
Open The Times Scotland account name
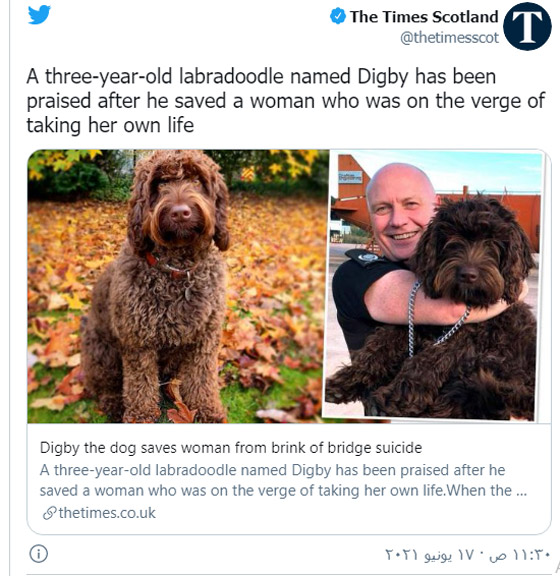pos(424,17)
